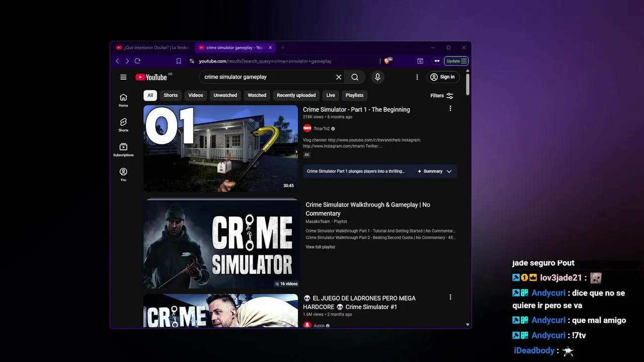Open Auron channel name

click(319, 326)
